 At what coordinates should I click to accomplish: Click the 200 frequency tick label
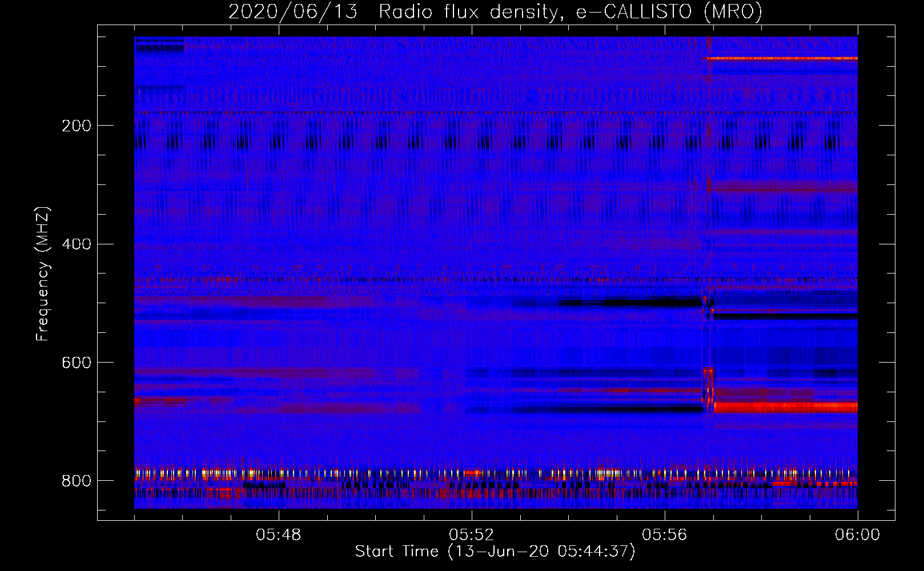[77, 126]
